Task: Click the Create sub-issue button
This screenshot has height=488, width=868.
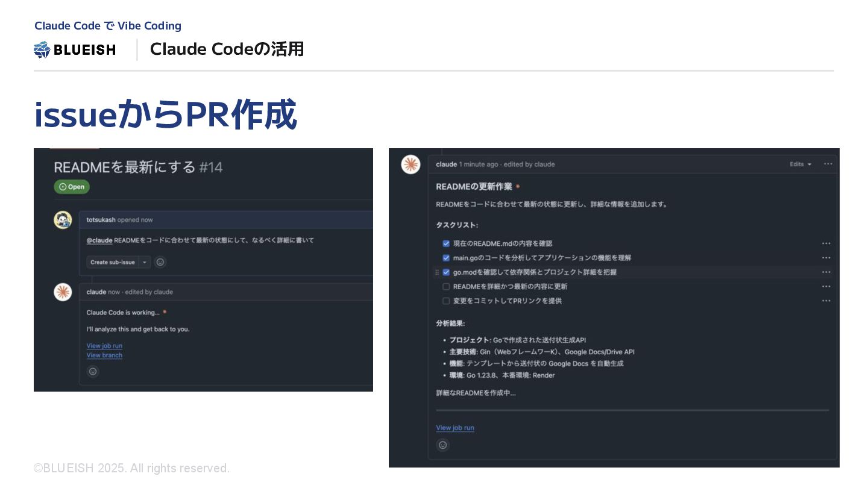Action: [112, 262]
